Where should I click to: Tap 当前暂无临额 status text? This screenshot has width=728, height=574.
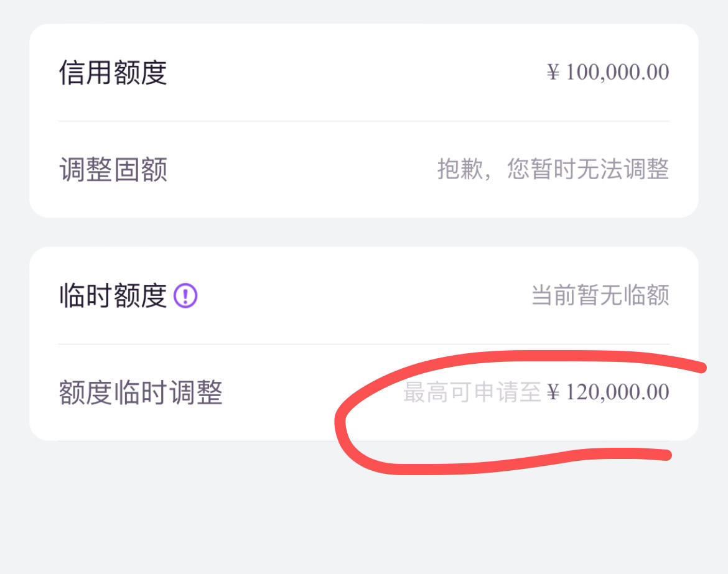pyautogui.click(x=600, y=295)
